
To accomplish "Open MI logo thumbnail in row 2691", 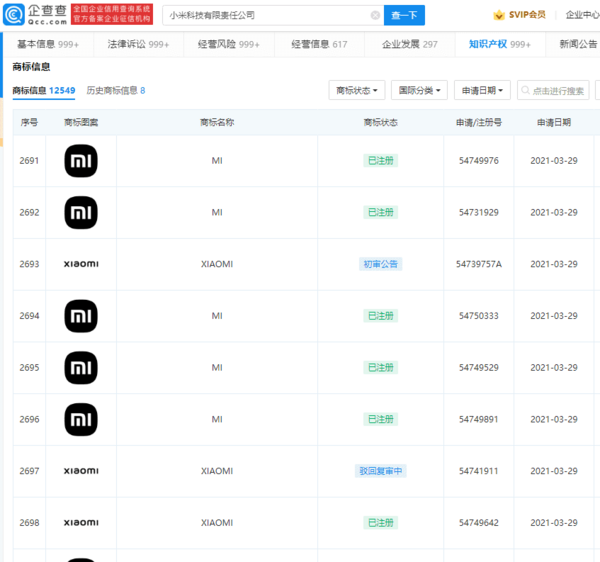I will click(81, 161).
